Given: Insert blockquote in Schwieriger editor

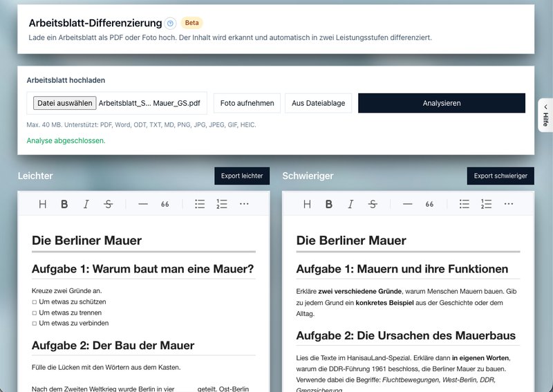Looking at the screenshot, I should [x=429, y=204].
